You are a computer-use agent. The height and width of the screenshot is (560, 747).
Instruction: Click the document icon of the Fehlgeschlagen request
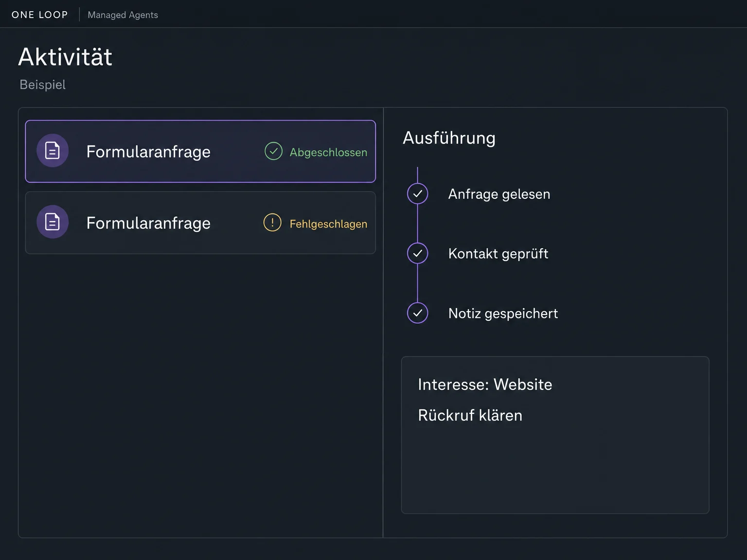click(x=53, y=222)
